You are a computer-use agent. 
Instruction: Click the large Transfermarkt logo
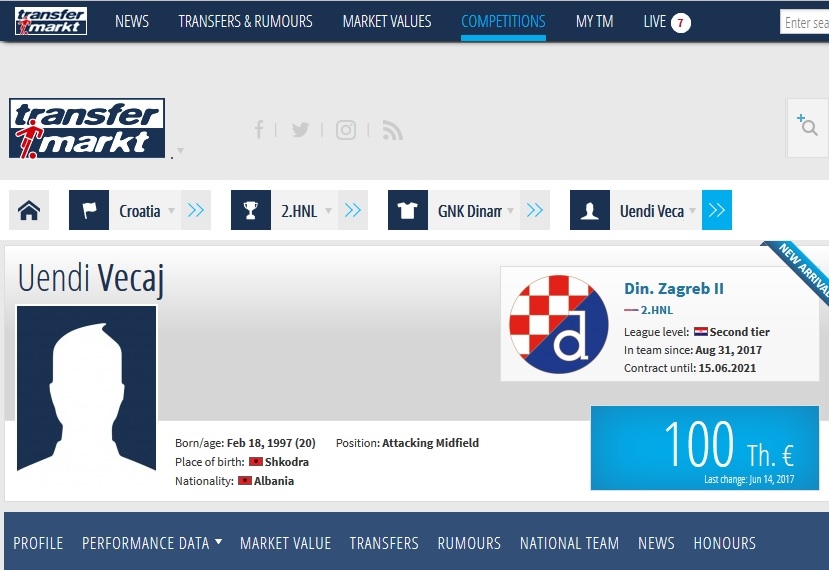tap(87, 128)
